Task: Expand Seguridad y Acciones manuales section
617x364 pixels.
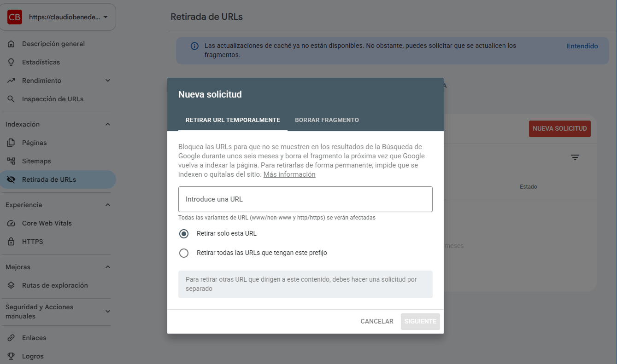Action: click(x=108, y=312)
